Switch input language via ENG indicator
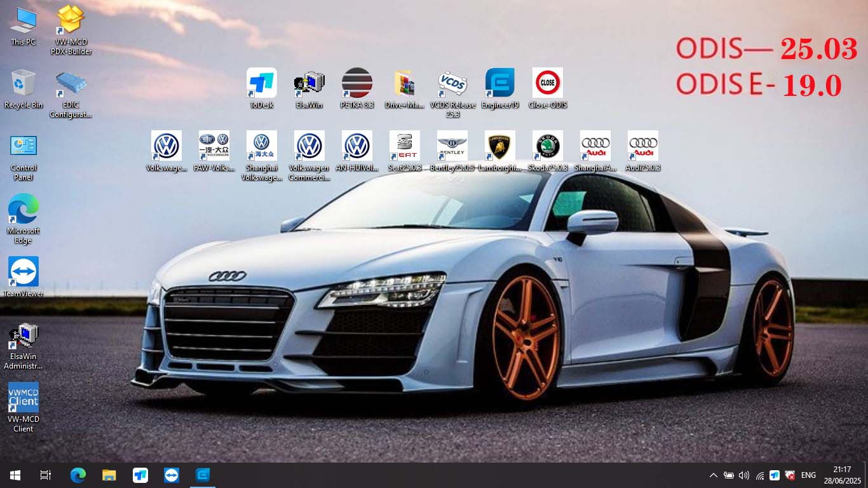The width and height of the screenshot is (868, 488). (x=808, y=475)
